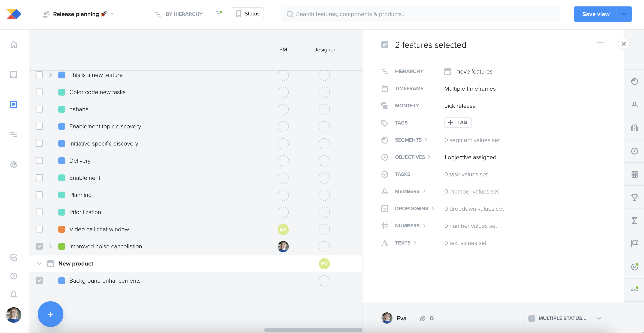Screen dimensions: 644x333
Task: Open the Home view in the sidebar
Action: coord(13,45)
